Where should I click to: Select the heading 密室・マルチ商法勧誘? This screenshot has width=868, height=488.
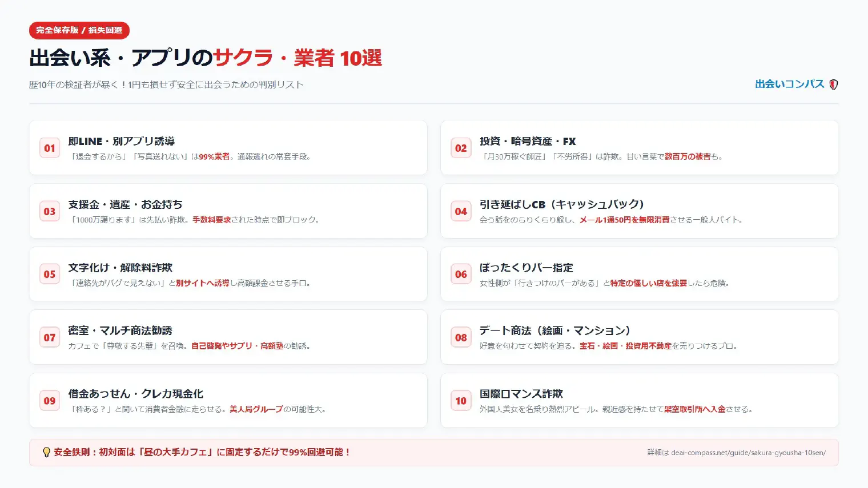[x=120, y=330]
